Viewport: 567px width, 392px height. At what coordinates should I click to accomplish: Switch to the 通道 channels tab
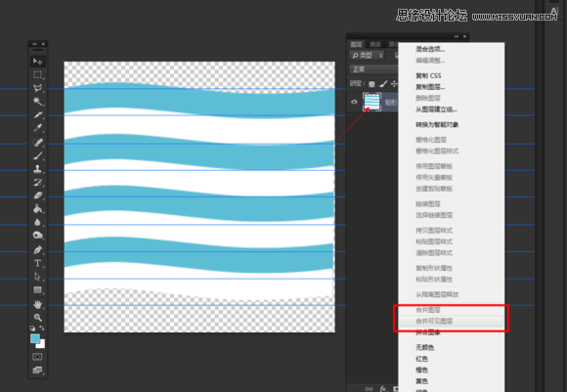pos(375,44)
